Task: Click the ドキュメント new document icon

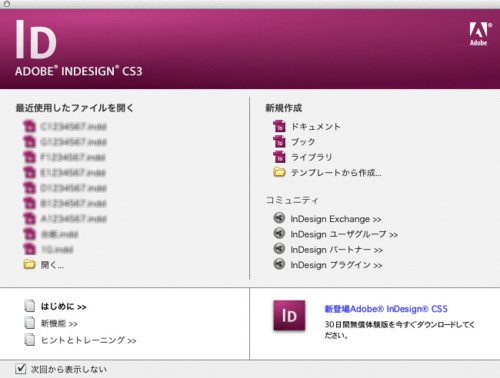Action: point(279,127)
